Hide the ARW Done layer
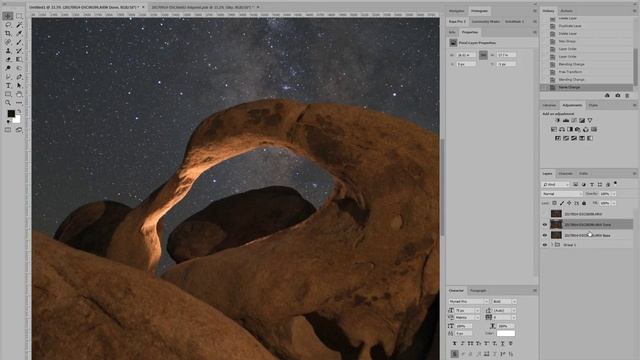Image resolution: width=640 pixels, height=360 pixels. (544, 224)
